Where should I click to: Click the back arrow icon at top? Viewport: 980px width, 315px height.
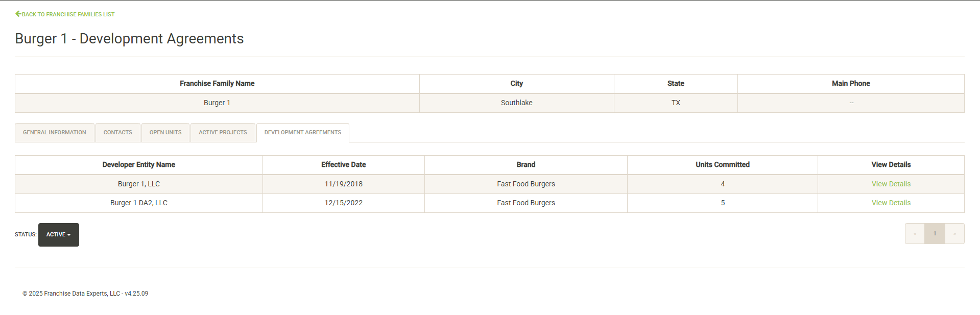(18, 14)
